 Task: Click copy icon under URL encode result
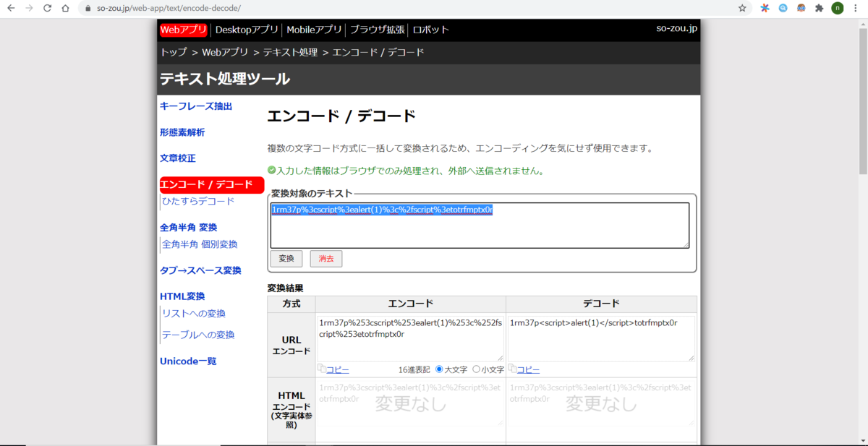(322, 369)
